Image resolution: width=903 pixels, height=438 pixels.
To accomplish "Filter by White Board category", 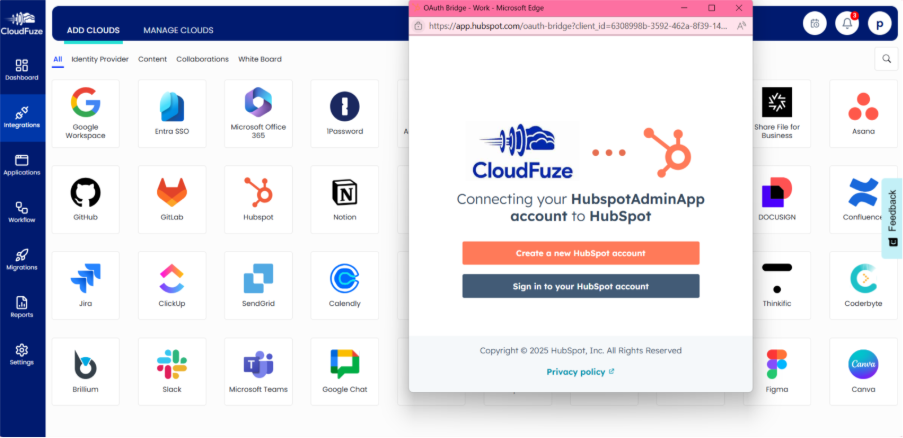I will 260,59.
